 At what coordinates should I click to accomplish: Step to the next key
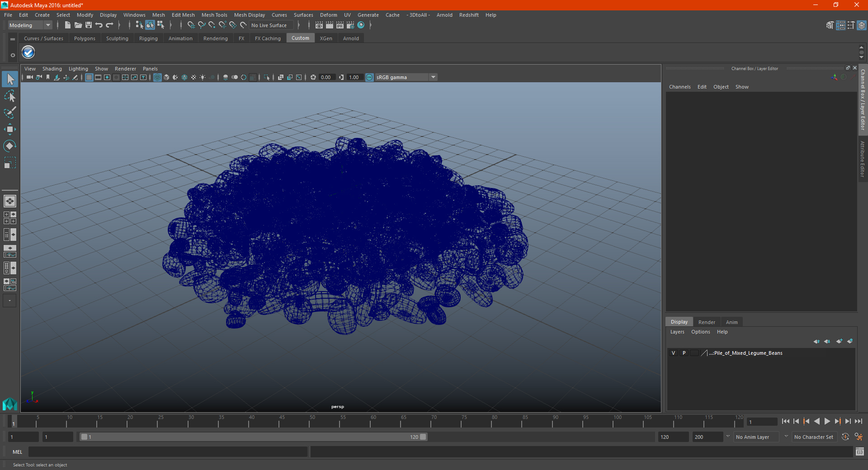click(837, 421)
